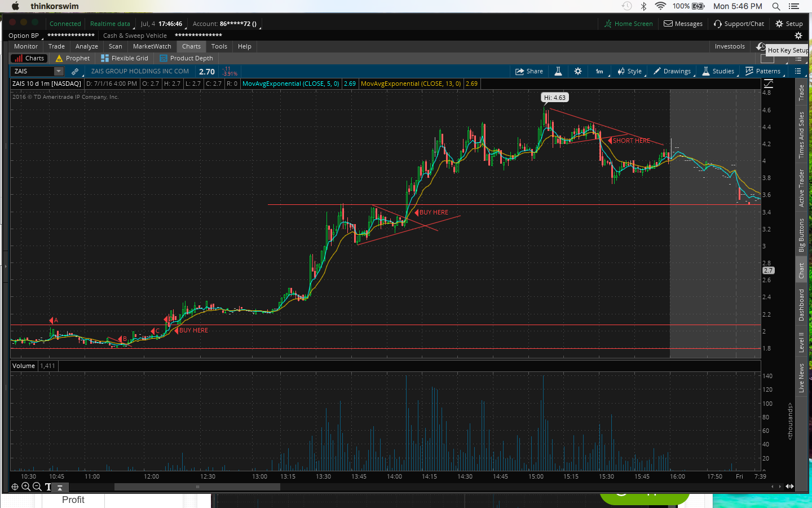Open the Big Buttons sidebar tab
Screen dimensions: 812x508
click(x=801, y=235)
